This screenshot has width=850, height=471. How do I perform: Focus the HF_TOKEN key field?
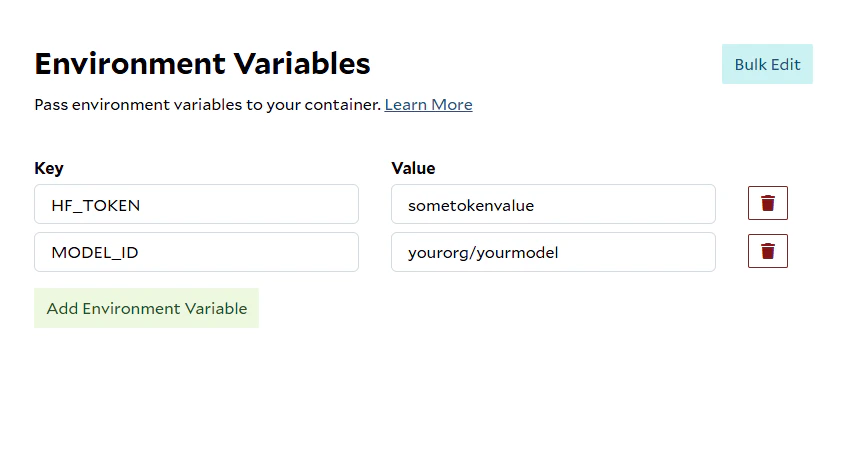click(x=196, y=204)
